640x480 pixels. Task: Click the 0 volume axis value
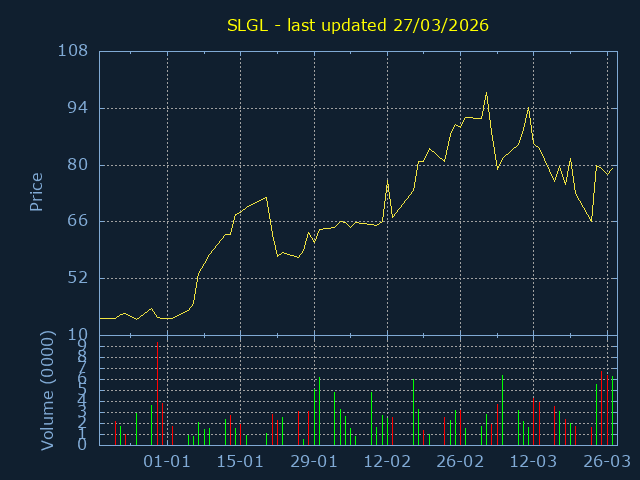(x=83, y=444)
